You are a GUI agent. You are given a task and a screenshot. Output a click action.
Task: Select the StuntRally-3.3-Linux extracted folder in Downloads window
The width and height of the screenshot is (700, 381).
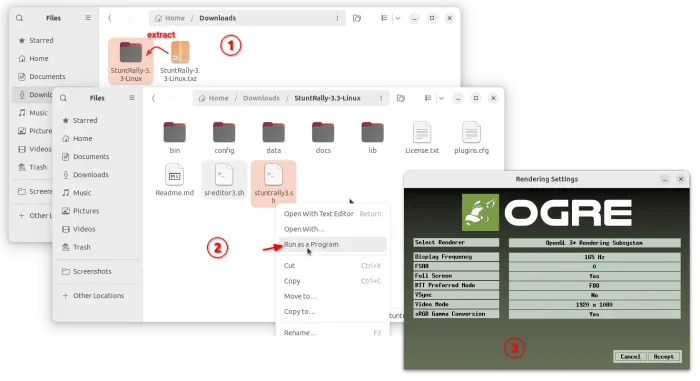(131, 61)
